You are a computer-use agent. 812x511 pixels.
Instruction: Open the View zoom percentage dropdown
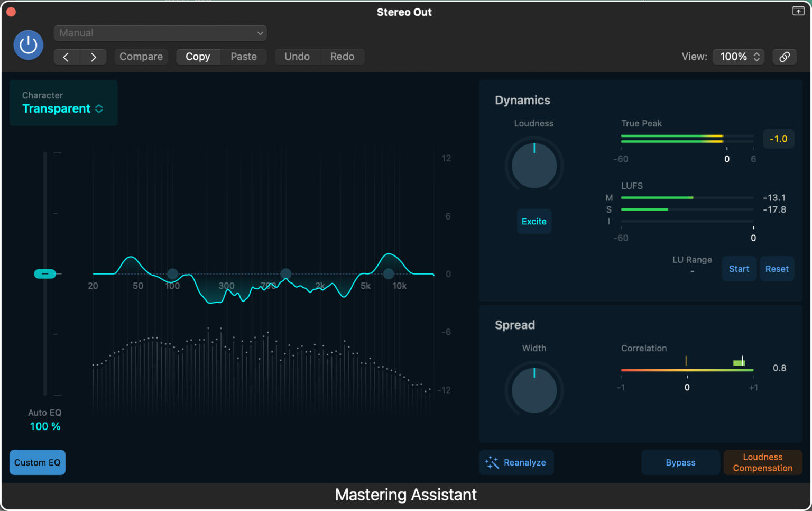click(x=738, y=57)
